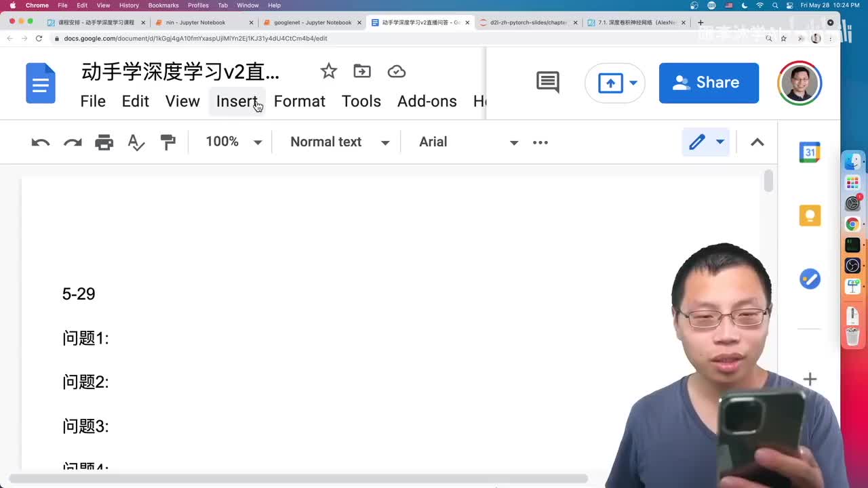Open the Arial font dropdown
Image resolution: width=868 pixels, height=488 pixels.
[469, 142]
